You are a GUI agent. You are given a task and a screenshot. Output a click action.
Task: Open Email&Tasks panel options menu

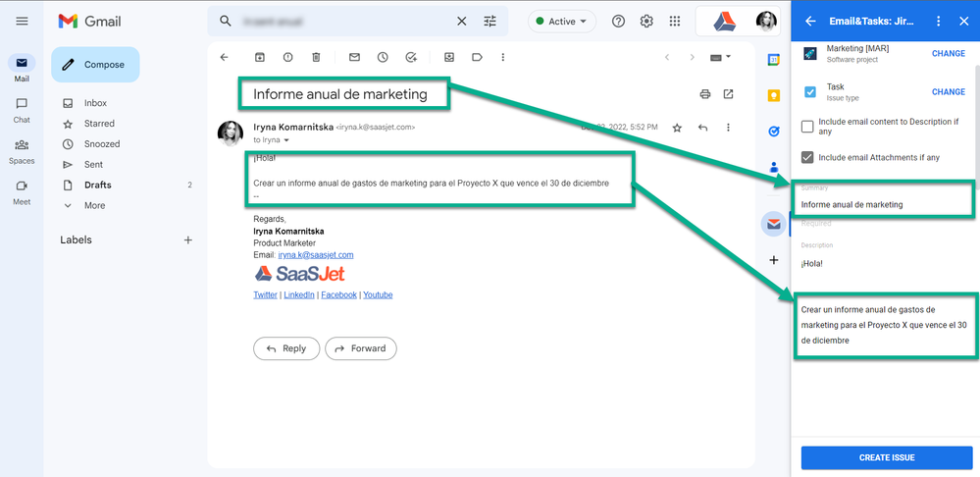tap(938, 22)
